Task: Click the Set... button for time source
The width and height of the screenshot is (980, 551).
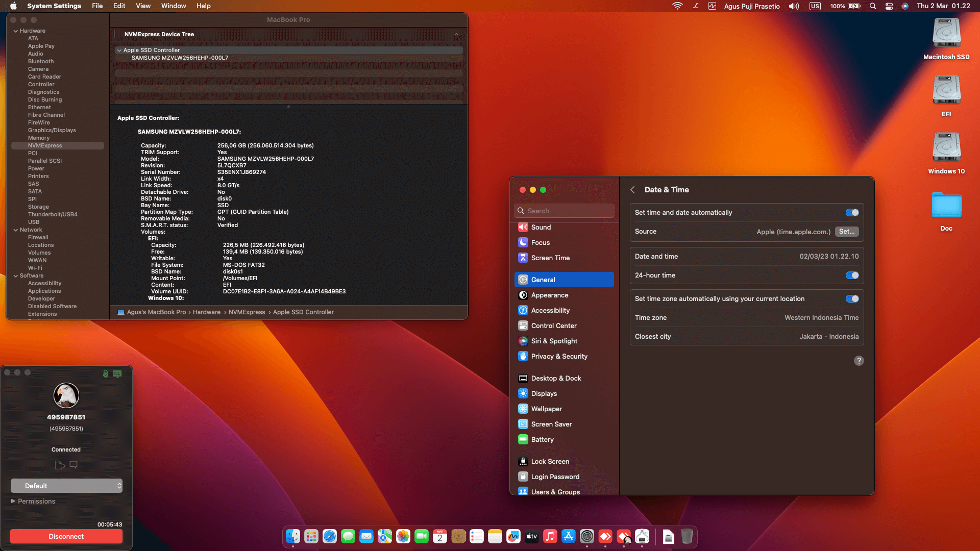Action: click(x=846, y=232)
